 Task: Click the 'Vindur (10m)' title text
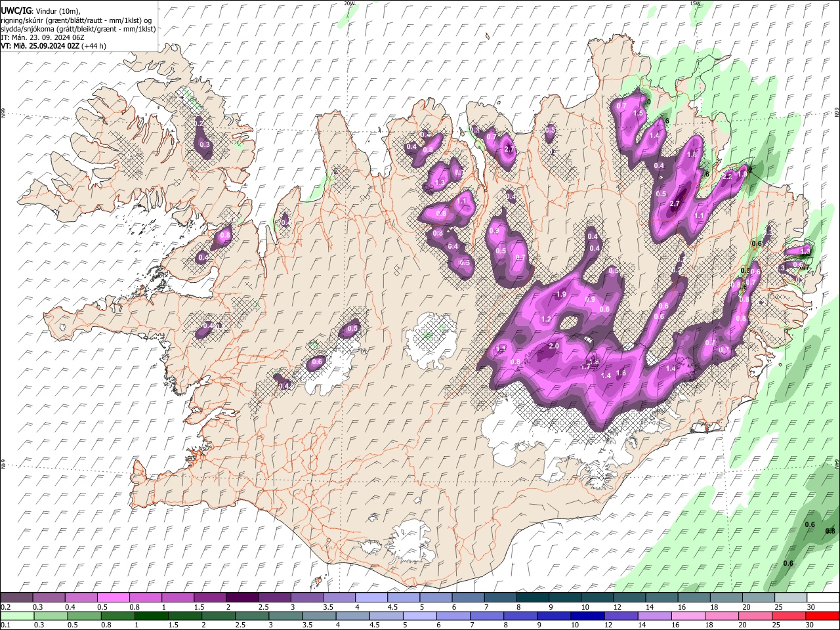coord(57,11)
